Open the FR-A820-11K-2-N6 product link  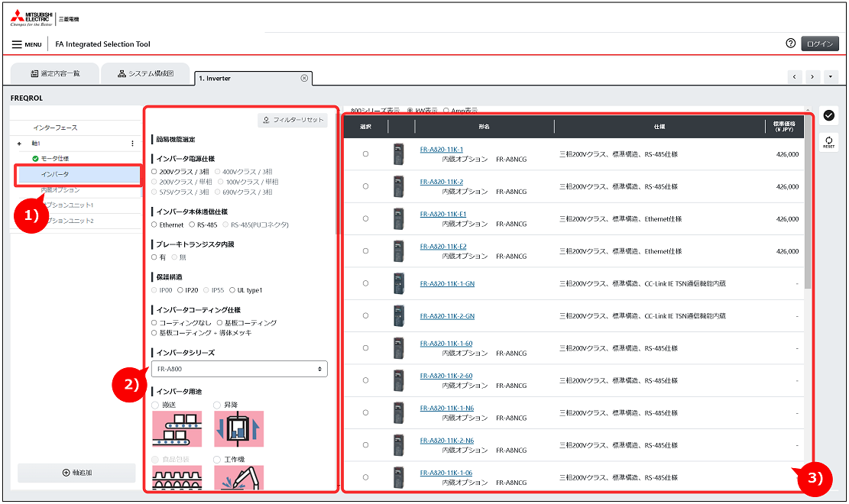(447, 440)
